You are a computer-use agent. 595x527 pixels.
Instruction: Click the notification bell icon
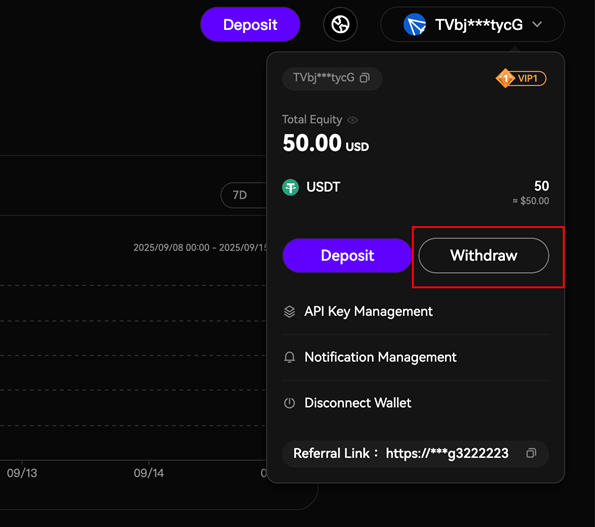click(x=290, y=357)
